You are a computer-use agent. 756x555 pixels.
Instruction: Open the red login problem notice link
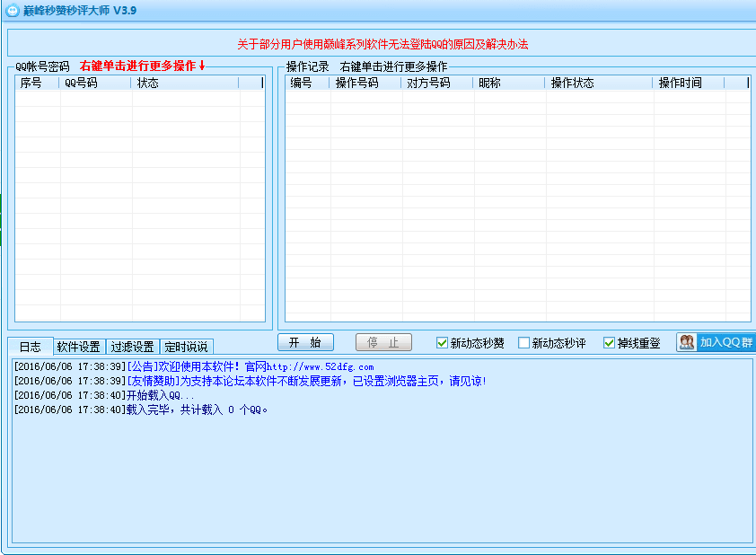coord(382,44)
